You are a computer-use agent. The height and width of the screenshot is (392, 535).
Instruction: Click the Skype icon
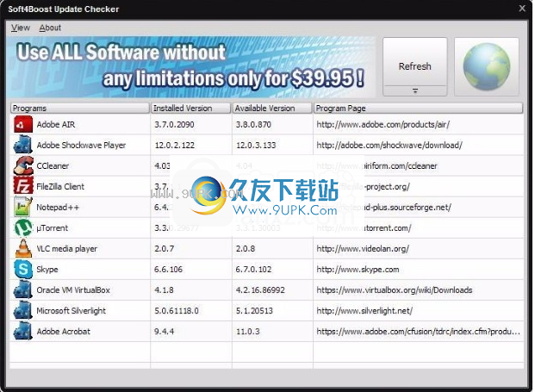coord(23,269)
